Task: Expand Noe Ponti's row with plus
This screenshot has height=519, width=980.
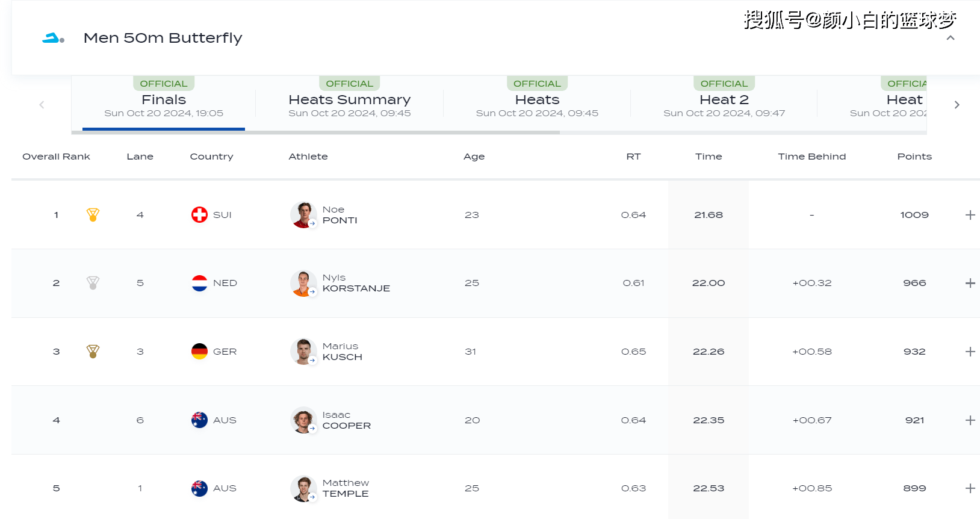Action: (x=970, y=215)
